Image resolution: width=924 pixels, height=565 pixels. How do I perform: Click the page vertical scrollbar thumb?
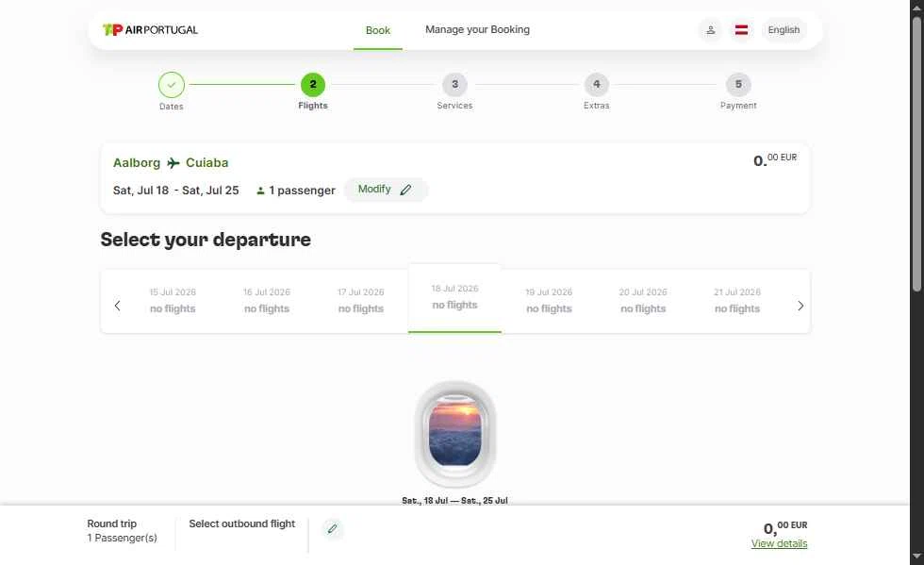point(916,154)
